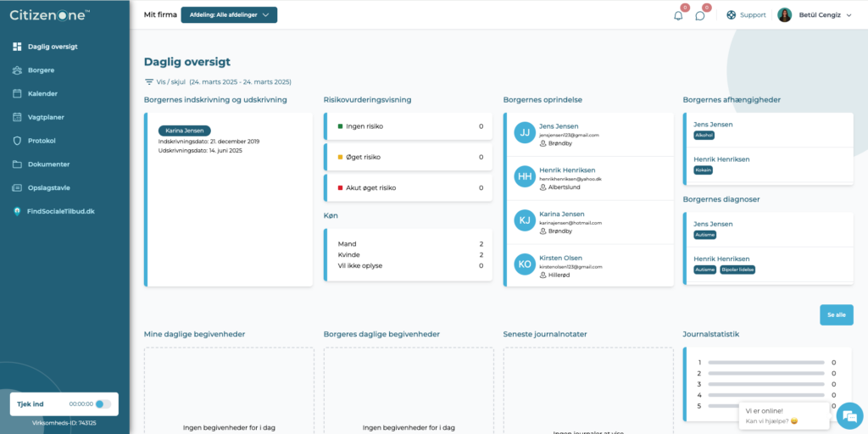Click the KJ avatar for Karina Jensen

pos(525,220)
